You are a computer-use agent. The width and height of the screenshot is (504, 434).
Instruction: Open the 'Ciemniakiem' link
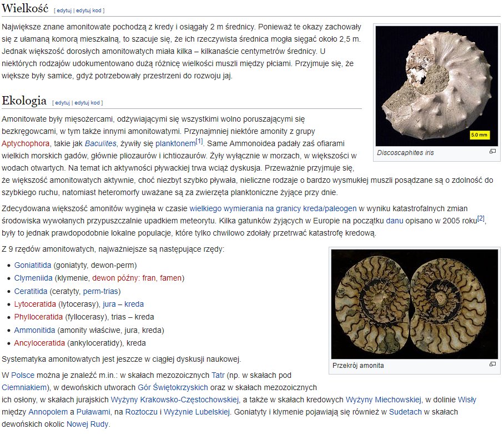click(x=24, y=387)
